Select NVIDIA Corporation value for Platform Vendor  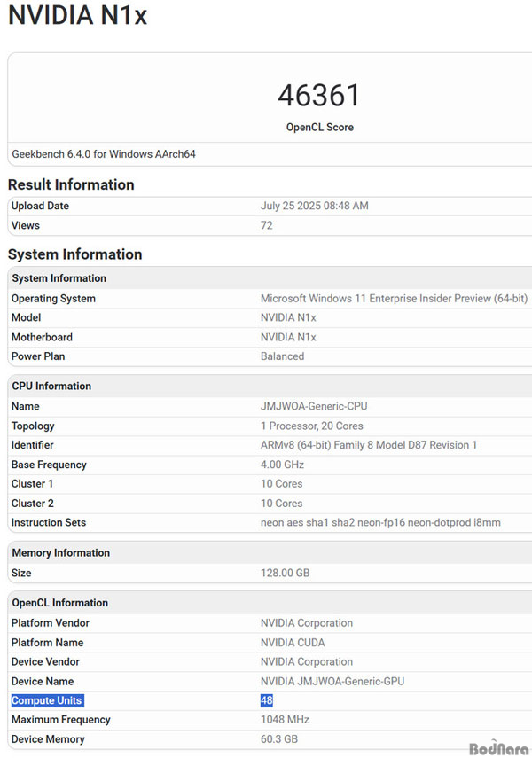point(307,623)
